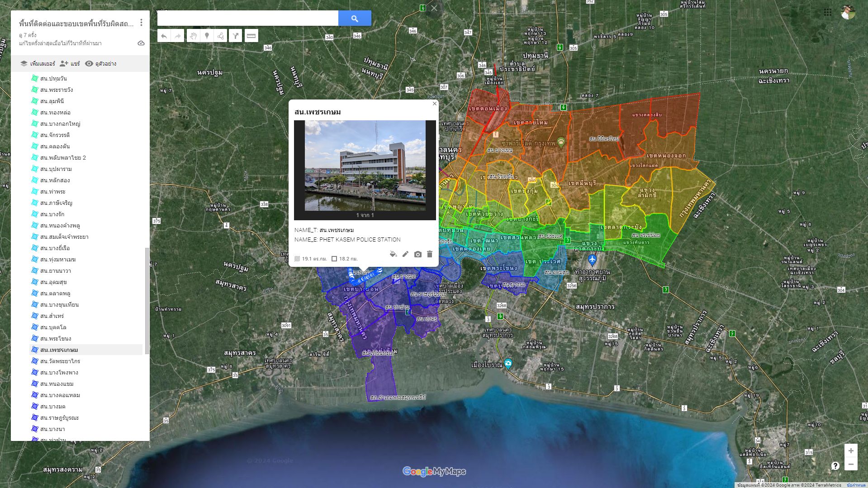Edit the feature with the pencil icon
Image resolution: width=868 pixels, height=488 pixels.
pyautogui.click(x=405, y=254)
